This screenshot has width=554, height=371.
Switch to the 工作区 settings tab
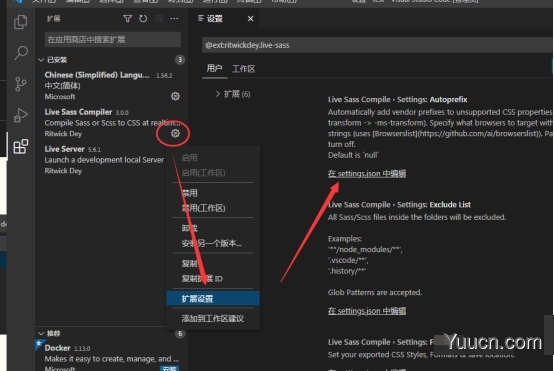tap(243, 69)
